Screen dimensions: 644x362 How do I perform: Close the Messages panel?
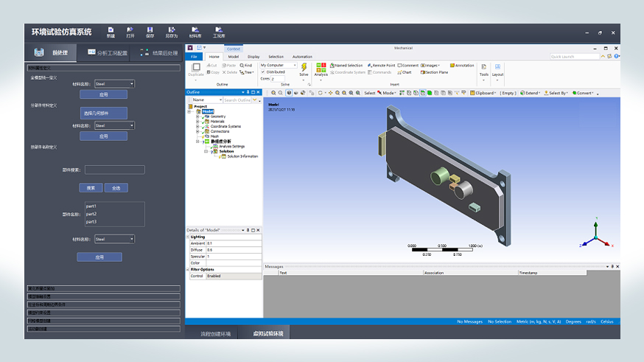point(617,267)
